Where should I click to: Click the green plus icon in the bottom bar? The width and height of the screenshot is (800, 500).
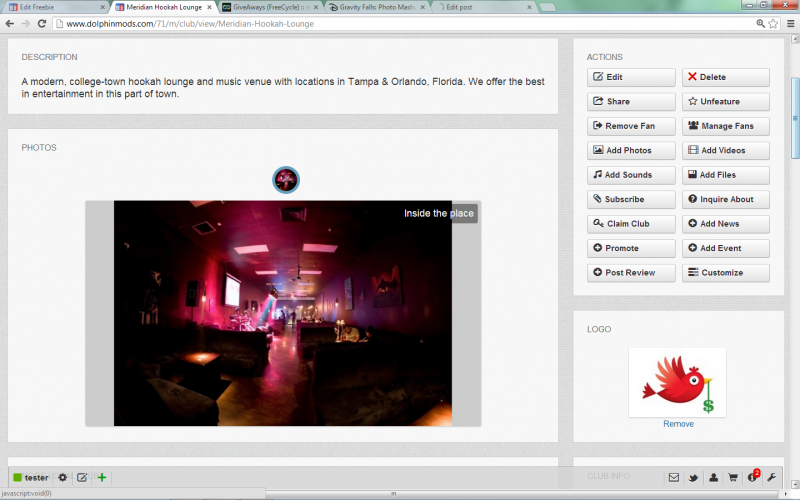pos(102,478)
